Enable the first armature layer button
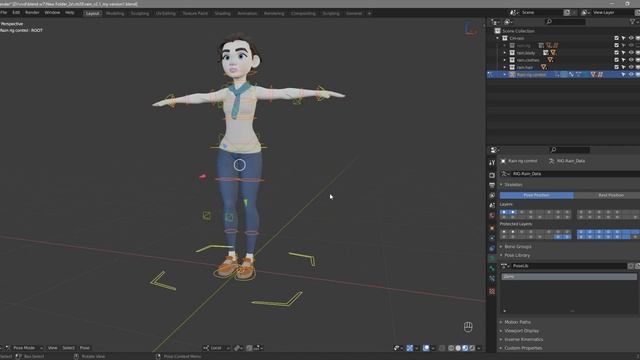Screen dimensions: 640x360 (504, 212)
